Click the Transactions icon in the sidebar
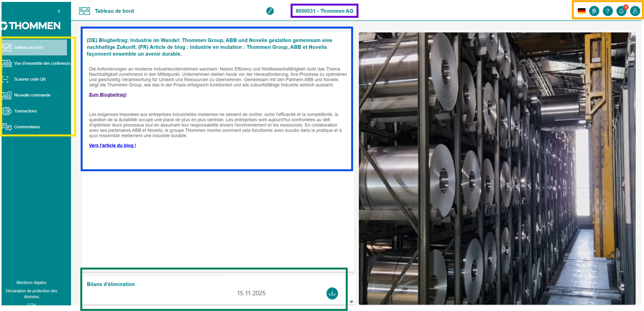The height and width of the screenshot is (311, 644). point(7,111)
